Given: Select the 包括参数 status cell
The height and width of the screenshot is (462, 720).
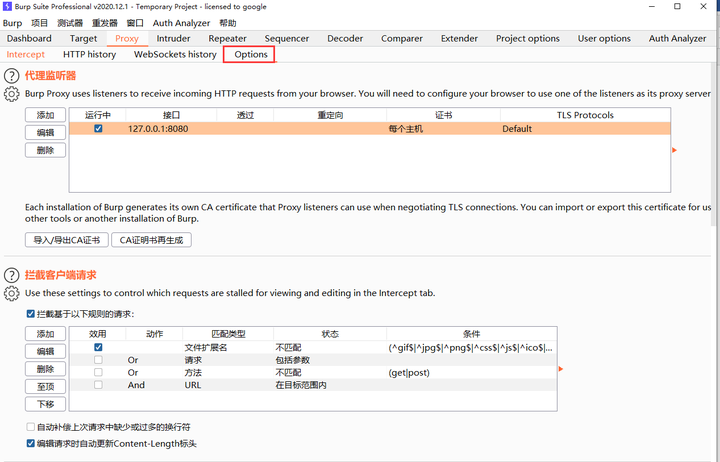Looking at the screenshot, I should click(x=330, y=360).
